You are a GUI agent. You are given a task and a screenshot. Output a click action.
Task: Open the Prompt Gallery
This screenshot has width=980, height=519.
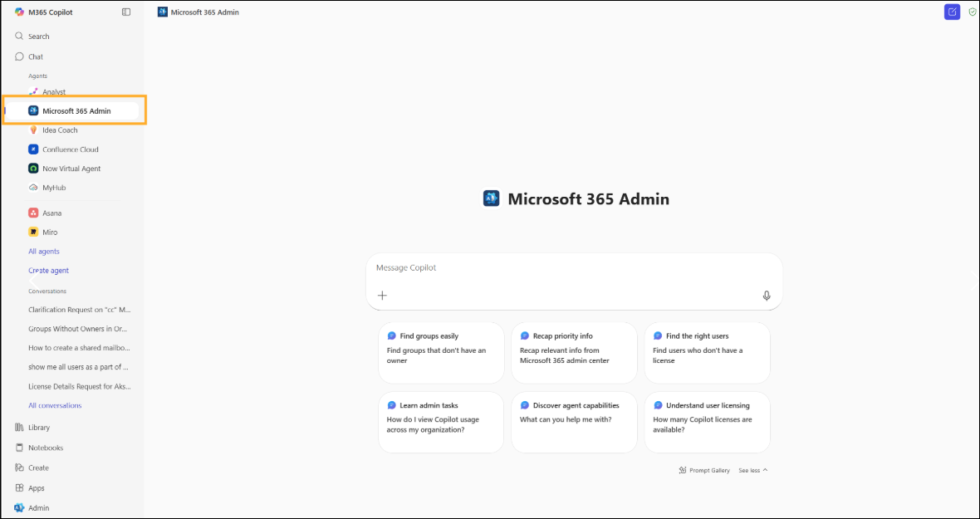[704, 470]
